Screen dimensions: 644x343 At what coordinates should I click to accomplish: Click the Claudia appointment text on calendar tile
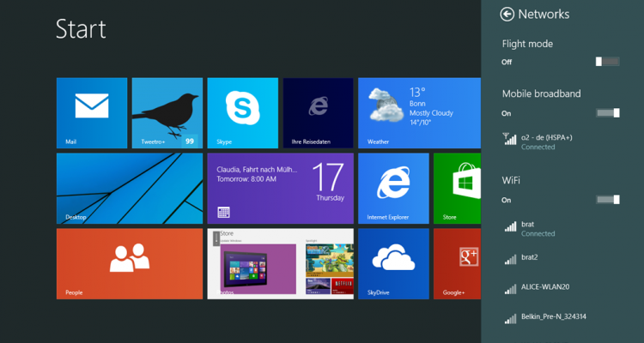click(x=257, y=170)
